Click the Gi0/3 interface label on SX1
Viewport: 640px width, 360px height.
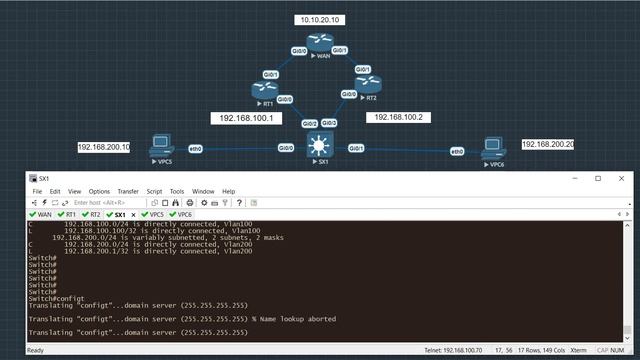point(329,123)
